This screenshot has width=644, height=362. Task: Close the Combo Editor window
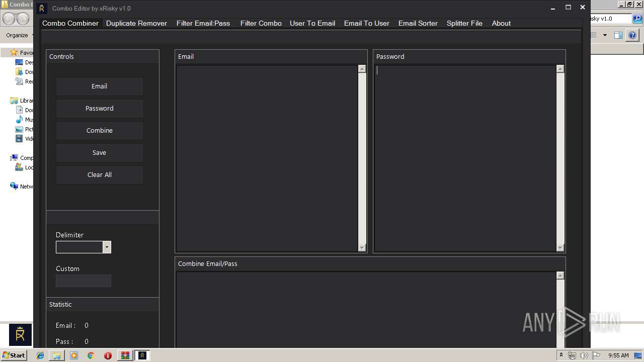point(583,8)
